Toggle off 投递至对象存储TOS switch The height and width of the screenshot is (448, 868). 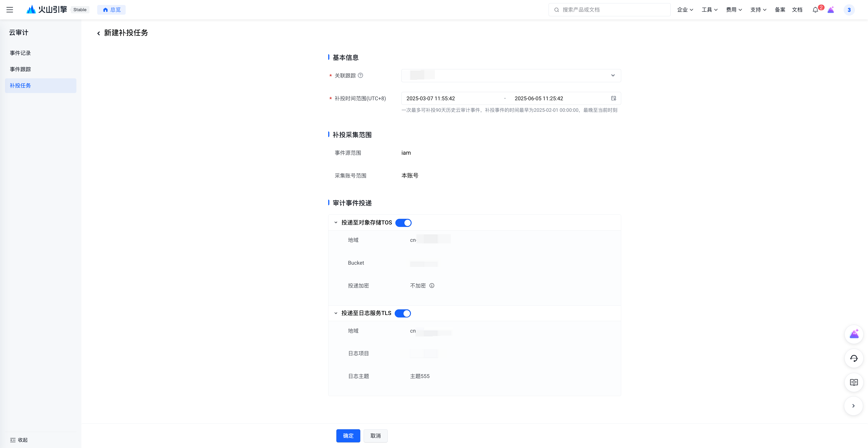tap(403, 223)
